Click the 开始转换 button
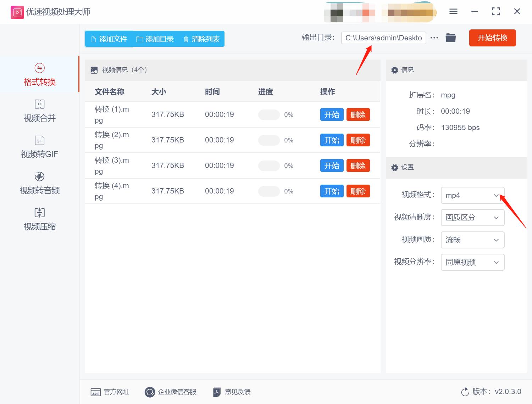 pyautogui.click(x=492, y=38)
